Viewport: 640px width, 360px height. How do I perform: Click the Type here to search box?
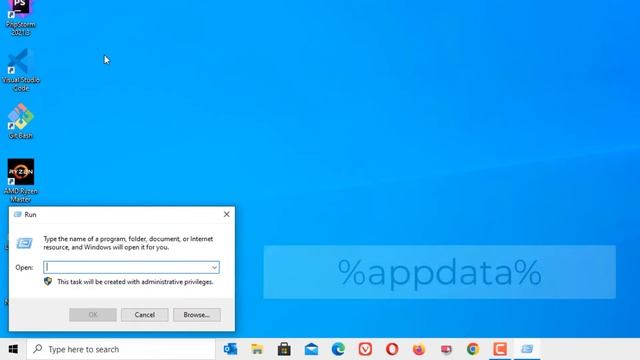tap(121, 349)
